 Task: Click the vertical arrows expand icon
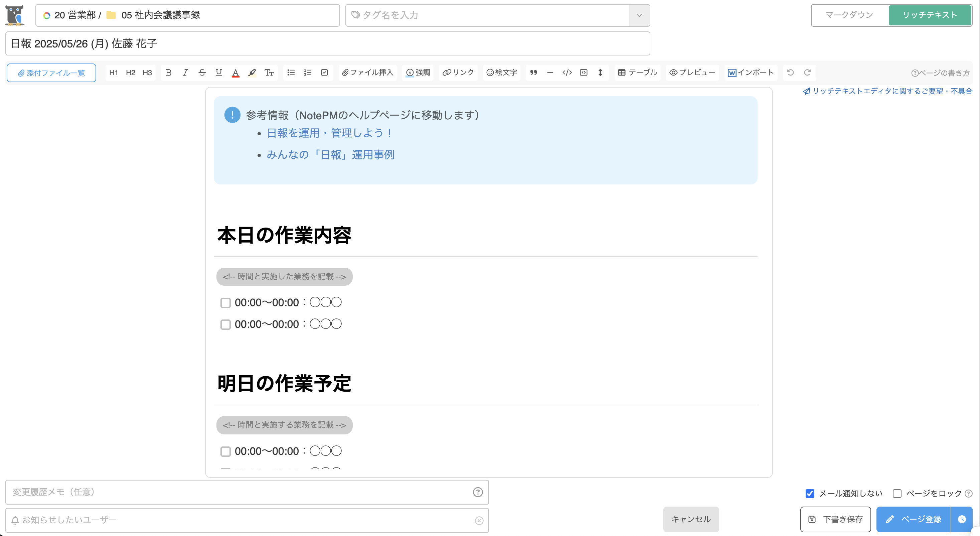(x=600, y=73)
